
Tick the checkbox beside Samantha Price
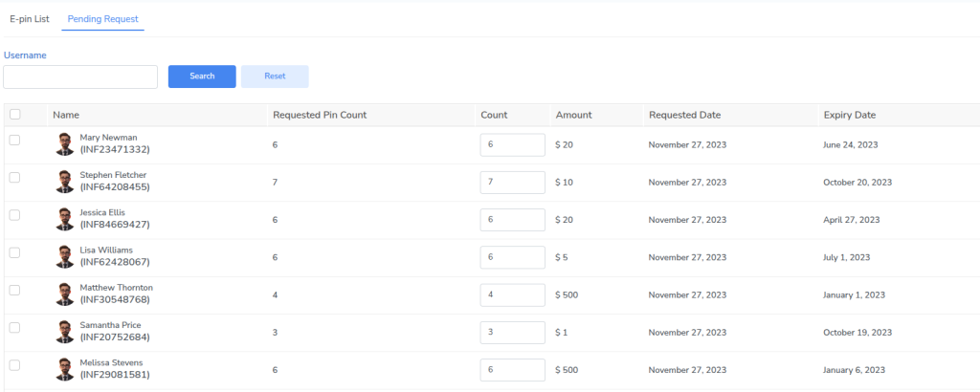click(x=14, y=327)
